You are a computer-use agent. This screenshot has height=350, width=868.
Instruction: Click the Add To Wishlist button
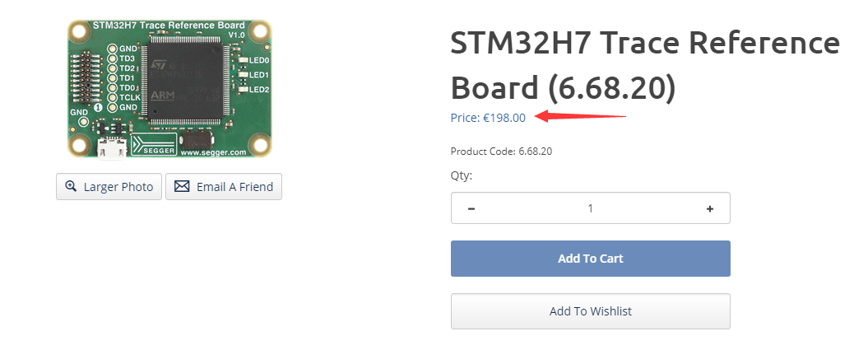(591, 311)
